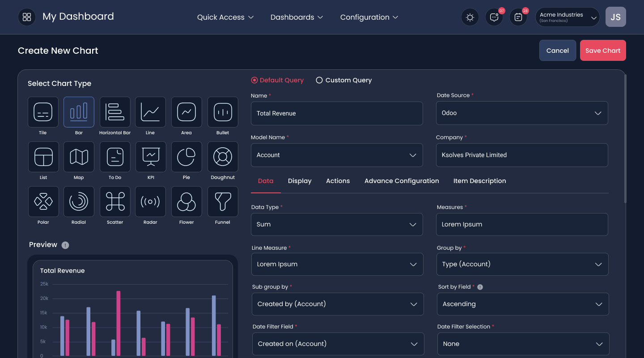The height and width of the screenshot is (358, 644).
Task: Open the Sort by Field Ascending dropdown
Action: (x=523, y=304)
